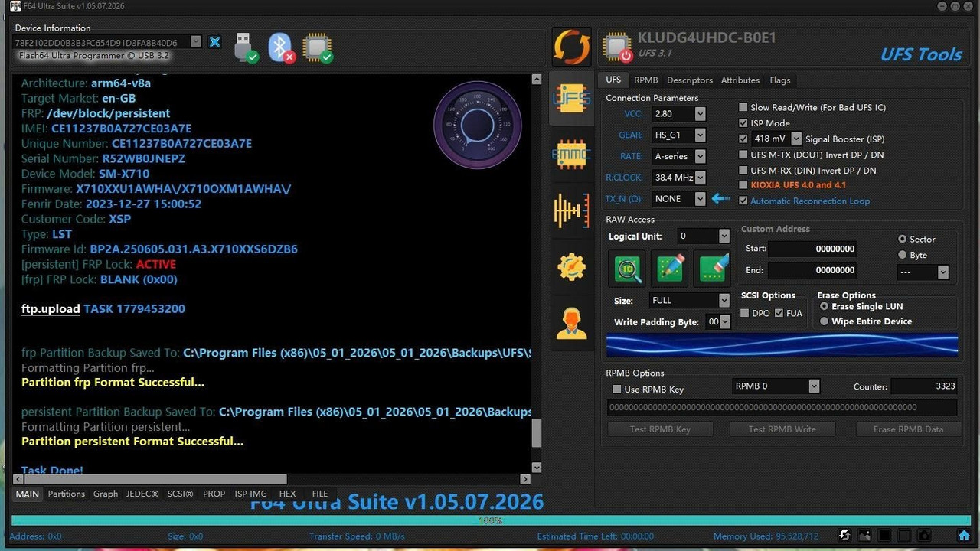Image resolution: width=980 pixels, height=551 pixels.
Task: Toggle the FUA SCSI option
Action: click(x=779, y=313)
